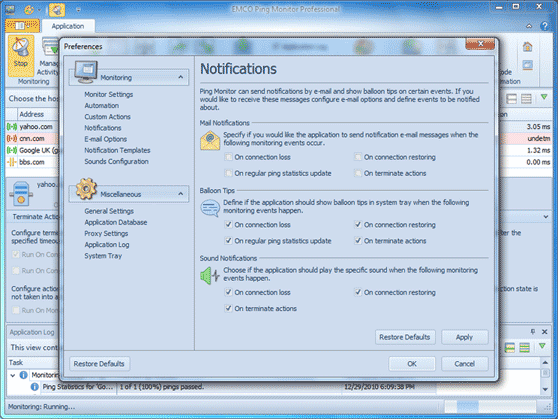Click Restore Defaults at dialog bottom left
The image size is (558, 419).
[x=99, y=364]
